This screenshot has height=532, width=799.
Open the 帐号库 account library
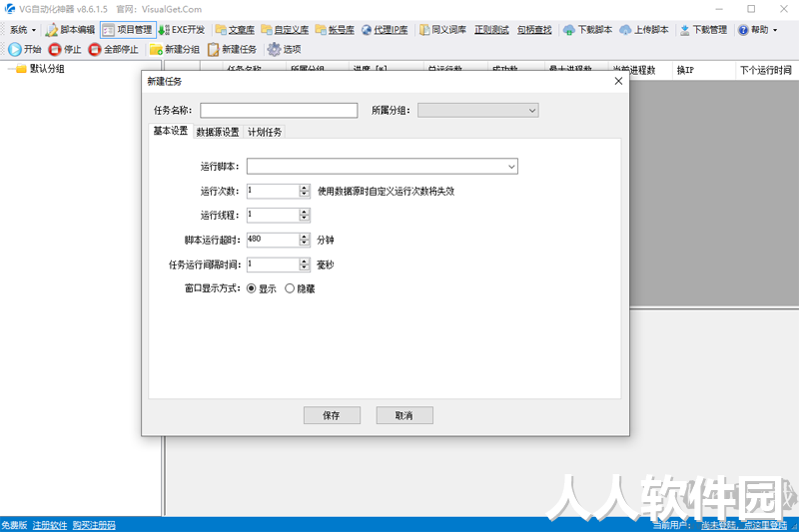tap(335, 30)
